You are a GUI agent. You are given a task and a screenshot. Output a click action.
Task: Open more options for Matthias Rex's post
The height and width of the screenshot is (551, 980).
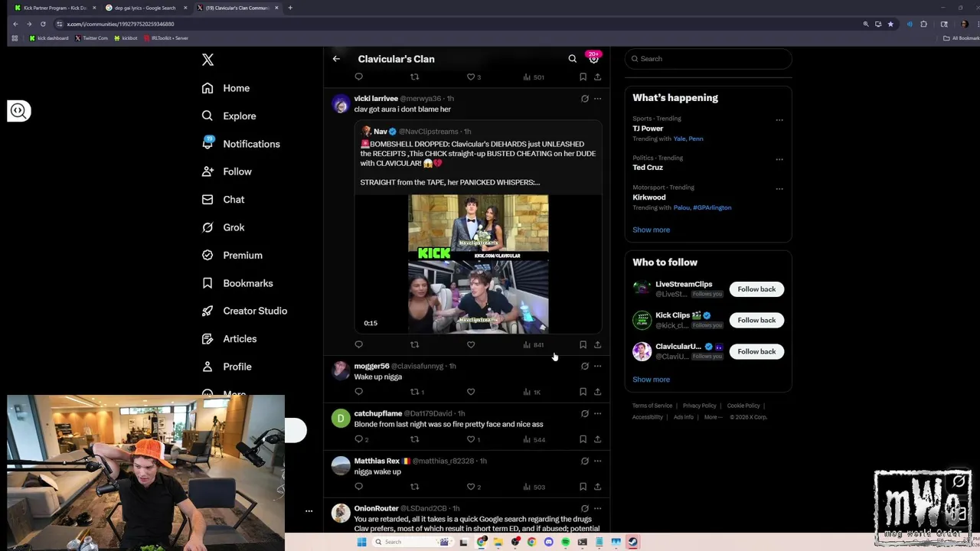597,461
